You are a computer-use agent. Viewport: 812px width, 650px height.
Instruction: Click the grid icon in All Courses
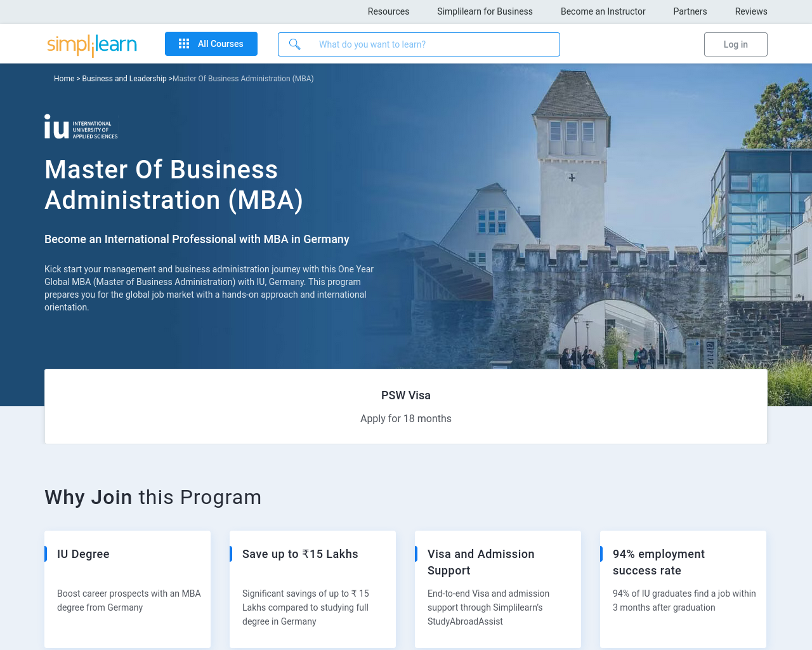point(184,44)
